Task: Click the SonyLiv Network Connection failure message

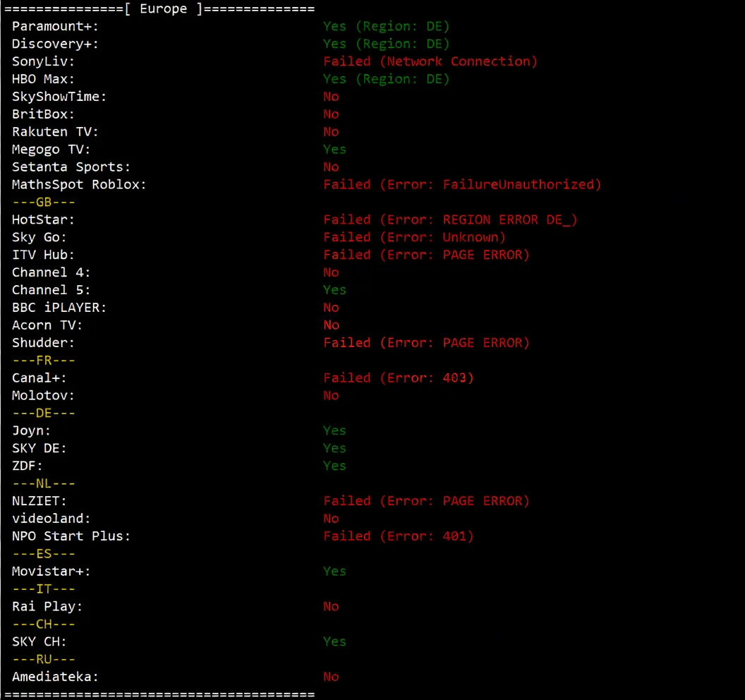Action: tap(430, 61)
